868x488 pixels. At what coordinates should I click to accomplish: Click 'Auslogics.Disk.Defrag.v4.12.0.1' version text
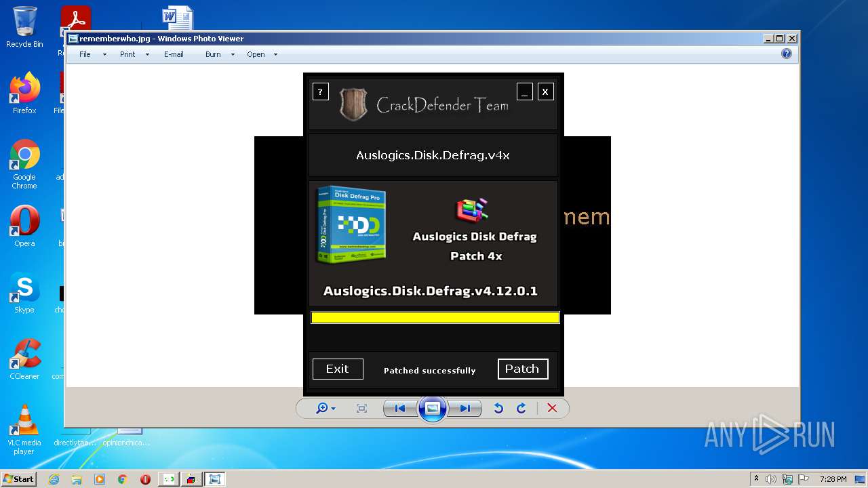pyautogui.click(x=431, y=291)
